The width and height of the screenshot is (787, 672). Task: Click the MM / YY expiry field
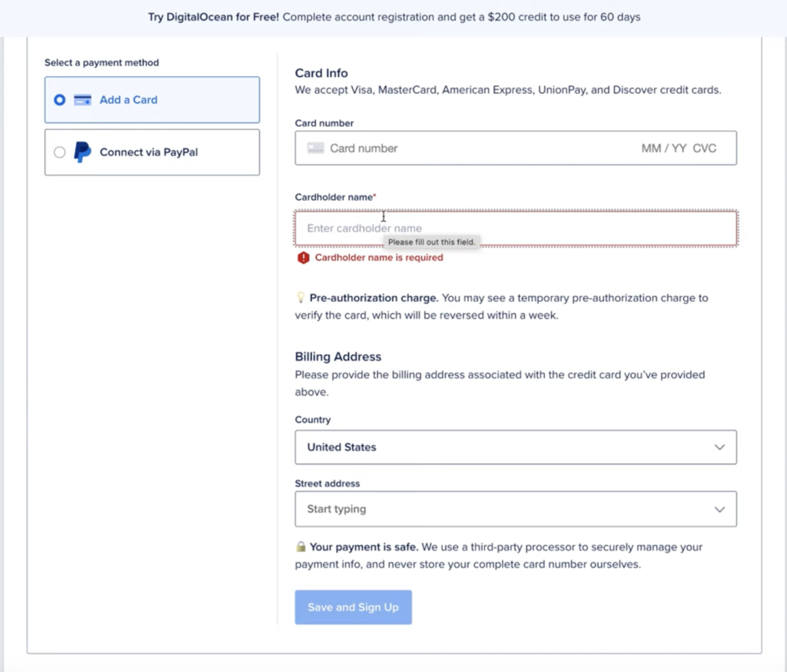(663, 148)
